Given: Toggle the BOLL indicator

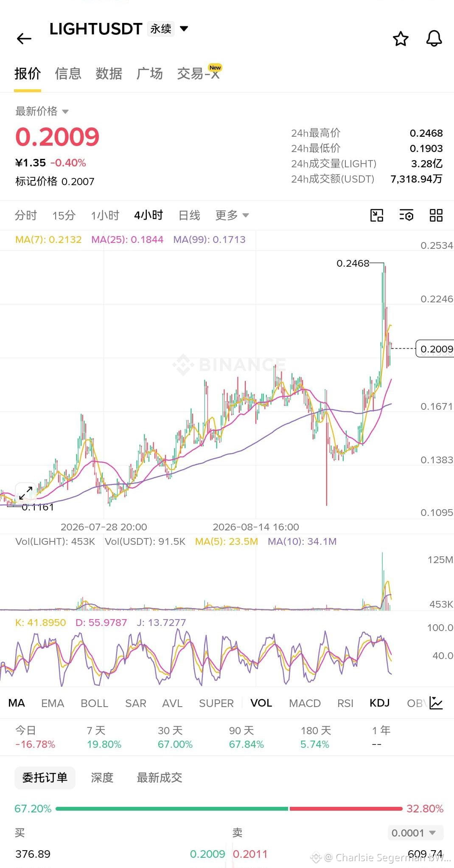Looking at the screenshot, I should 94,703.
